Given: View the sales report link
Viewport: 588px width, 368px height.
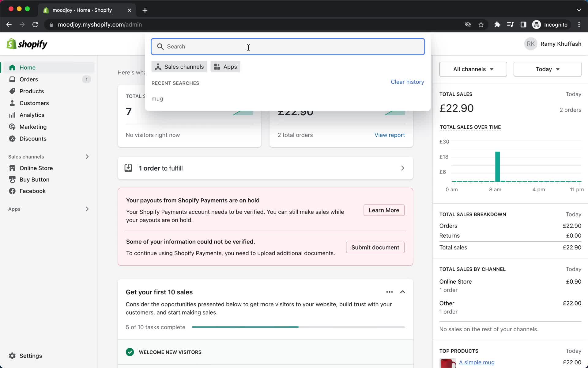Looking at the screenshot, I should point(390,135).
